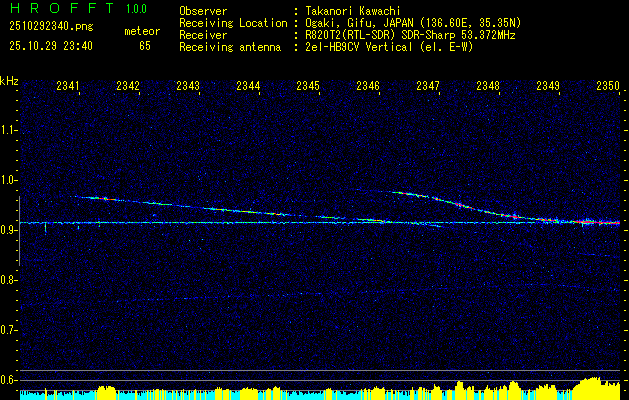The width and height of the screenshot is (629, 400).
Task: Click the 2342 time marker
Action: tap(128, 85)
